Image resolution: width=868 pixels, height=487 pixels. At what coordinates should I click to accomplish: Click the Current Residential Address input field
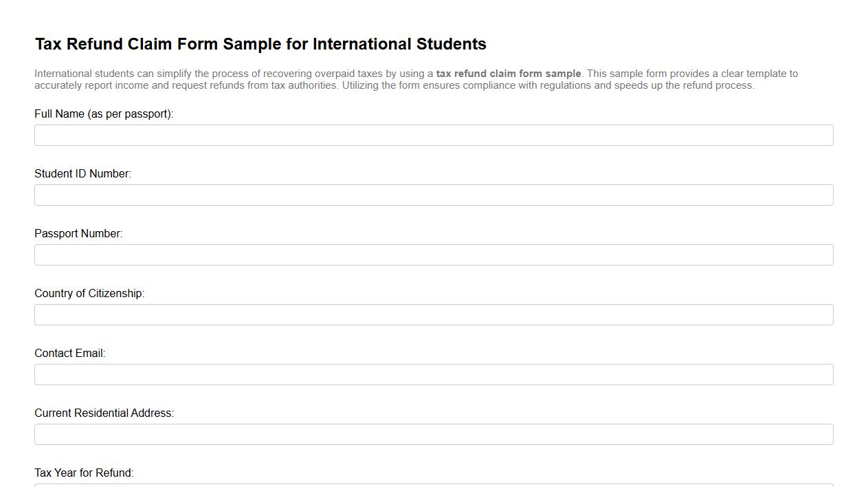pos(434,434)
